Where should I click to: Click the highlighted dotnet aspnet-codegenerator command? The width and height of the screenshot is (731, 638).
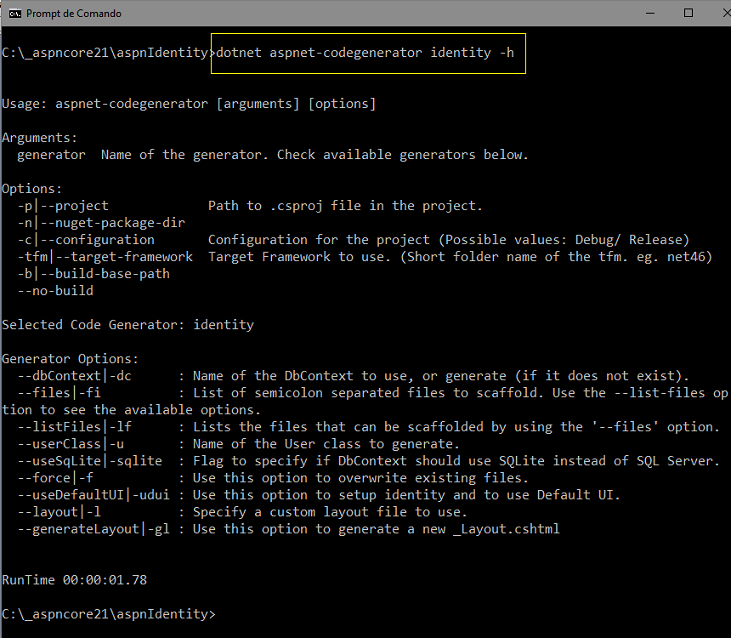point(366,52)
